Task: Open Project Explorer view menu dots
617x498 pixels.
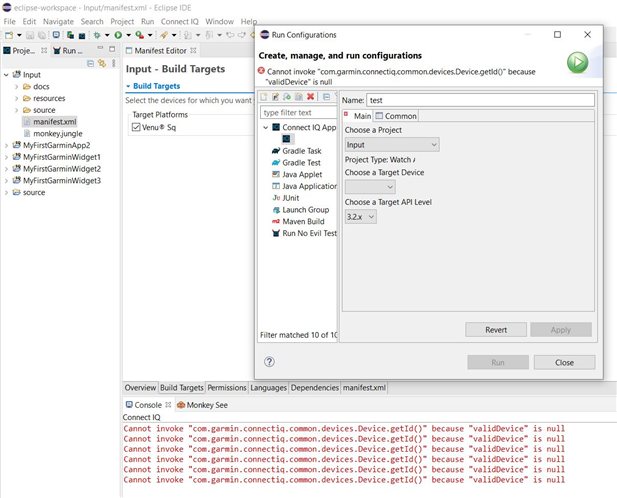Action: tap(114, 63)
